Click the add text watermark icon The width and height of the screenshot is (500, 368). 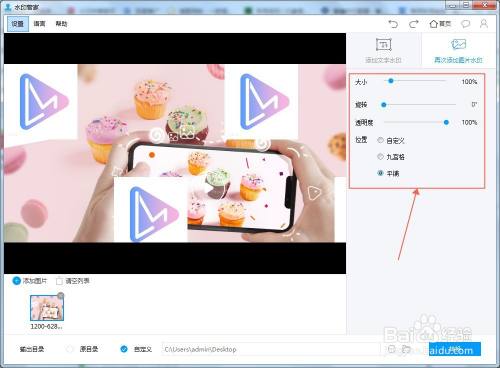[x=384, y=44]
